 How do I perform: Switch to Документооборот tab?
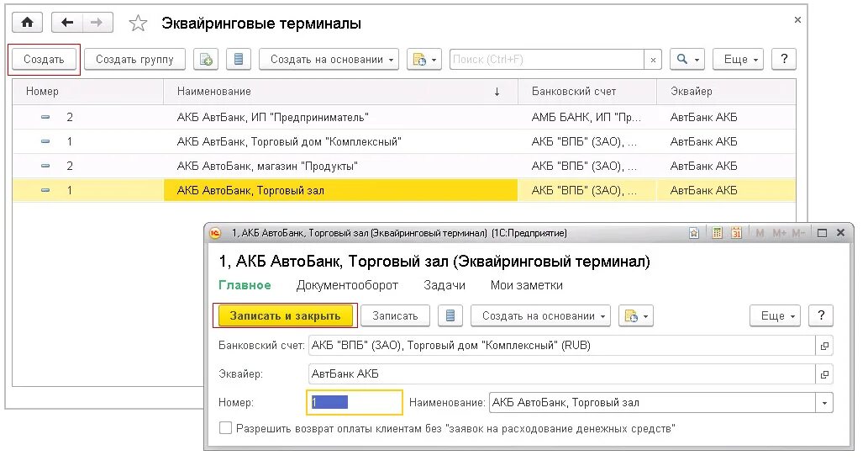[347, 285]
